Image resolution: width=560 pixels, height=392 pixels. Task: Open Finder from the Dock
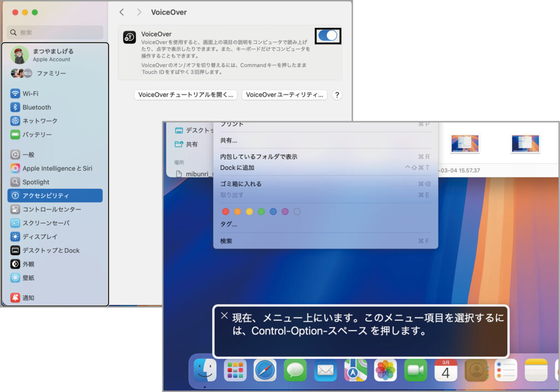click(x=205, y=370)
